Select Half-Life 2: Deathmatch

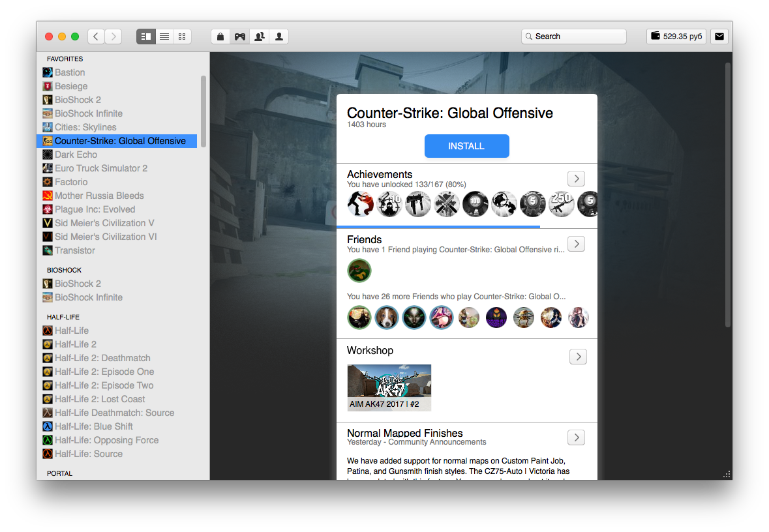(117, 359)
